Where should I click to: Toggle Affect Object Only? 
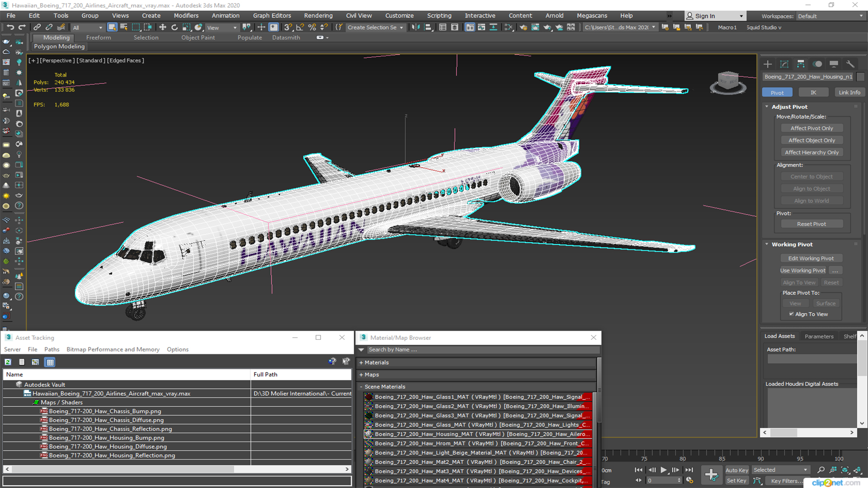(x=811, y=141)
